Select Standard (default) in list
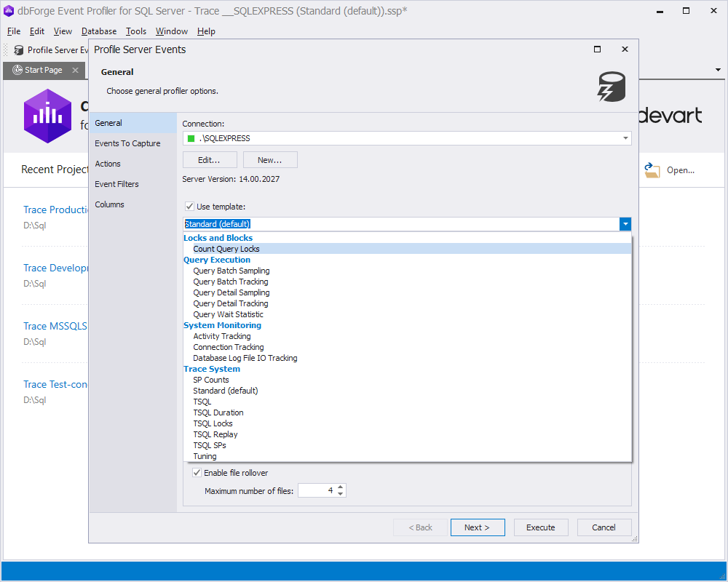 [x=408, y=391]
